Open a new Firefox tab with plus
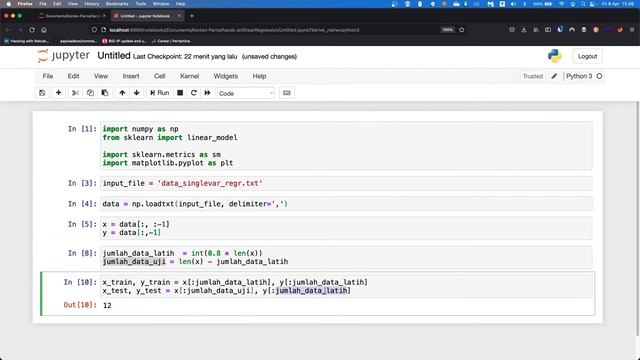Viewport: 640px width, 360px height. 192,16
